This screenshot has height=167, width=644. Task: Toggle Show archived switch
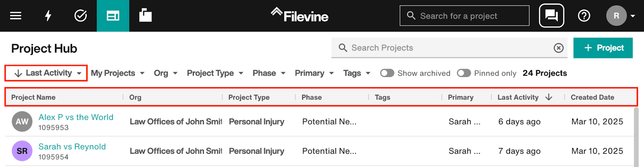coord(387,73)
